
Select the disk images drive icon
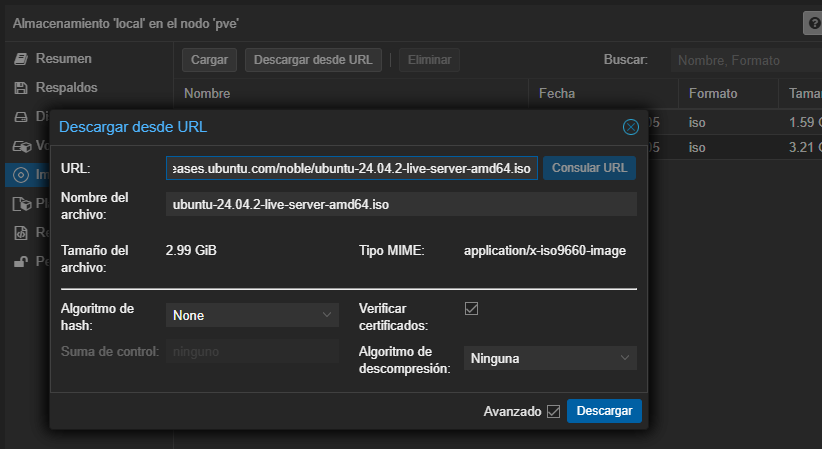pos(21,117)
